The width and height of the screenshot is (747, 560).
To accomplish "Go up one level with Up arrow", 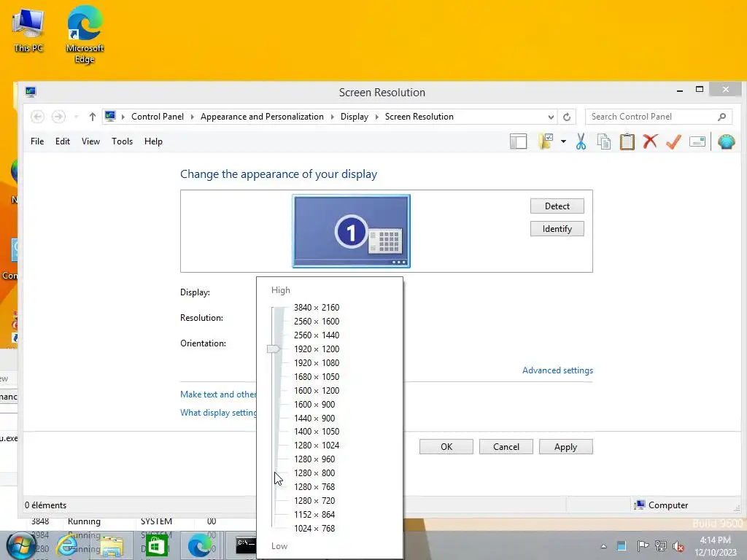I will pyautogui.click(x=93, y=117).
